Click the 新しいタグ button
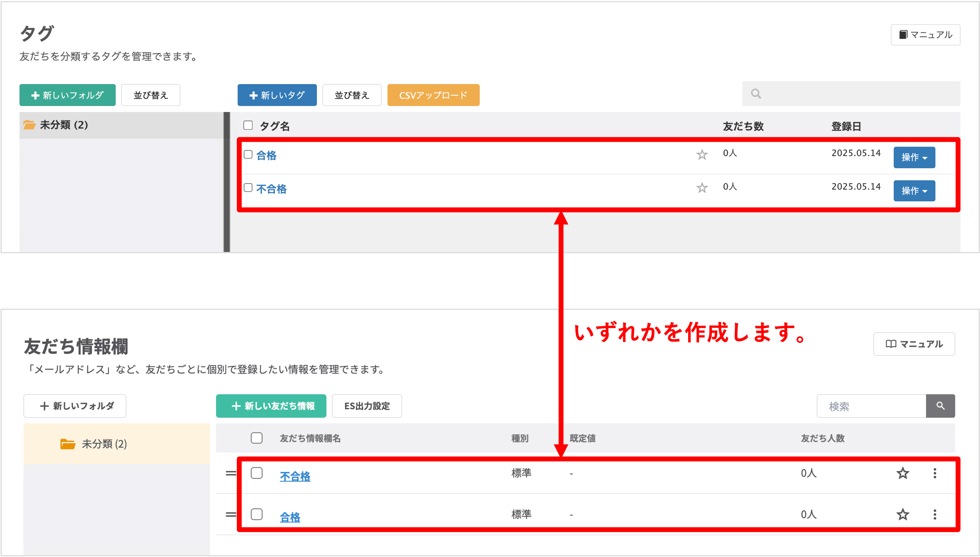Screen dimensions: 980x557 click(277, 95)
